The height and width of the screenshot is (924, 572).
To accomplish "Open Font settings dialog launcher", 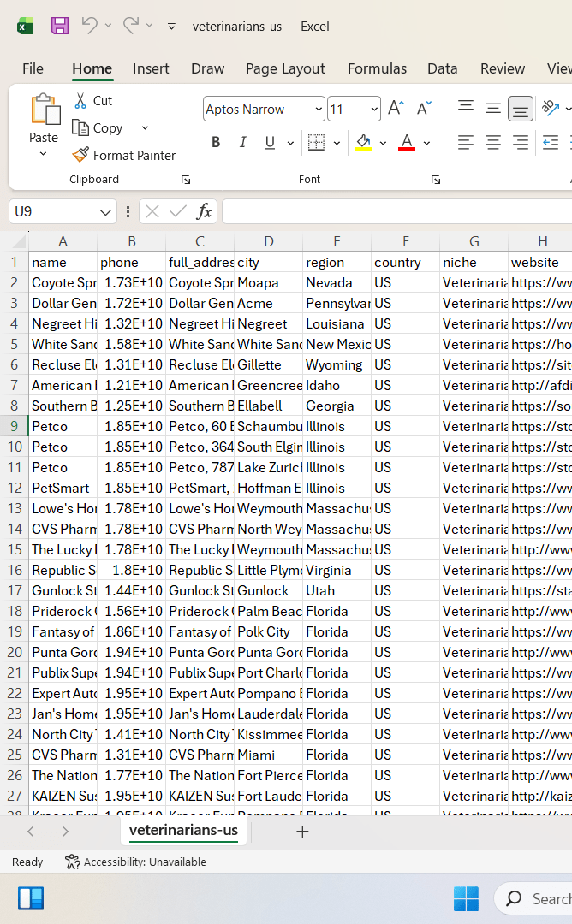I will [x=436, y=180].
